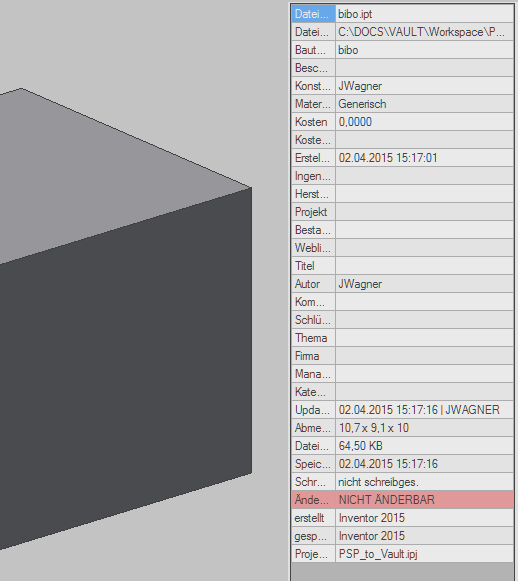
Task: Click the red Ände... label cell
Action: click(x=313, y=499)
